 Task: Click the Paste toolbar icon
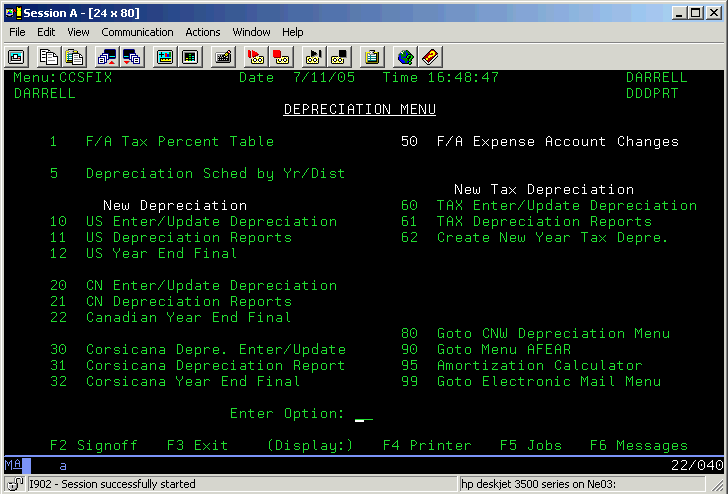pyautogui.click(x=75, y=56)
